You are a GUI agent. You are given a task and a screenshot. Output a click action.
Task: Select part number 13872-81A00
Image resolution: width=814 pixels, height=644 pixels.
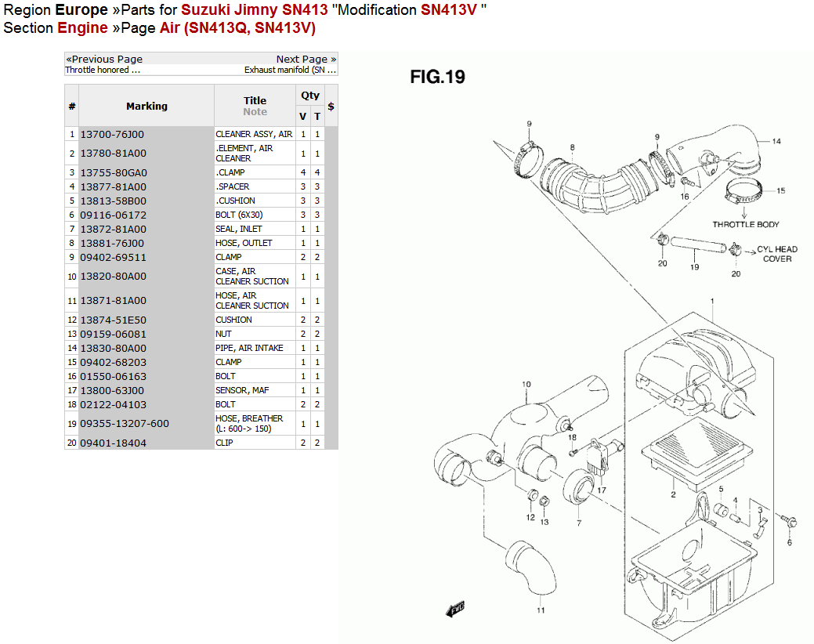(113, 229)
